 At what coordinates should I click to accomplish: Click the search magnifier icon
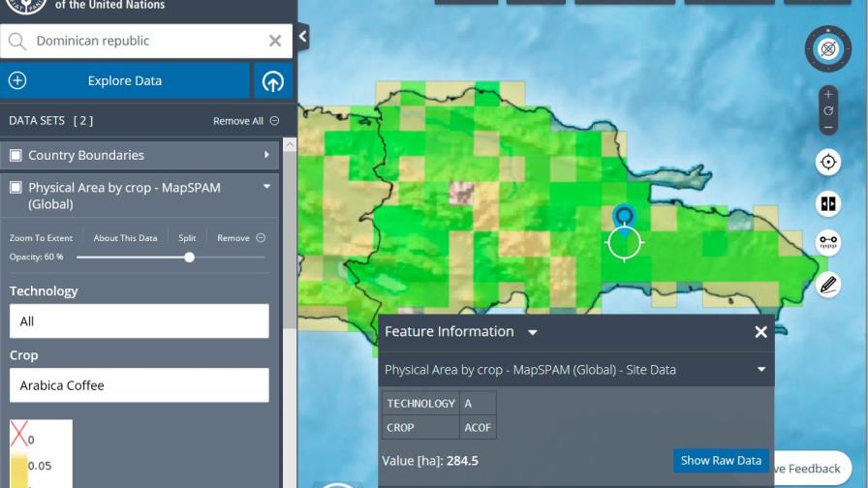pyautogui.click(x=17, y=41)
